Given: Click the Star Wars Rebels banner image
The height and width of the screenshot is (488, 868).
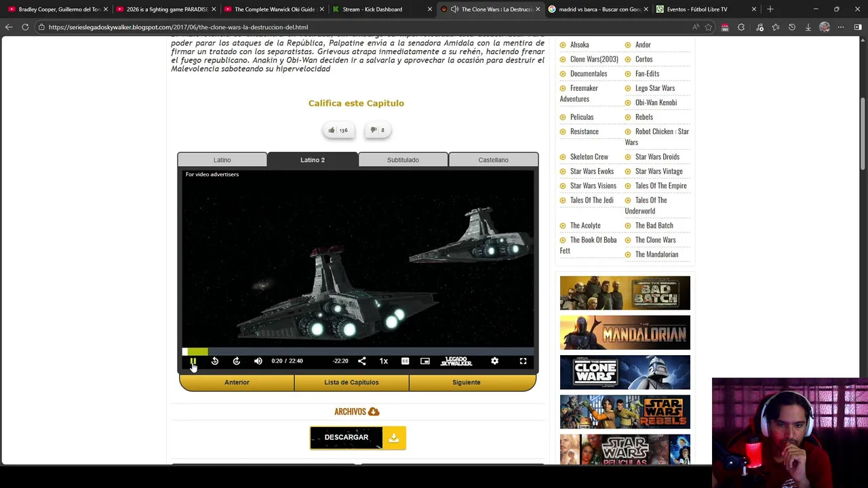Looking at the screenshot, I should (625, 412).
